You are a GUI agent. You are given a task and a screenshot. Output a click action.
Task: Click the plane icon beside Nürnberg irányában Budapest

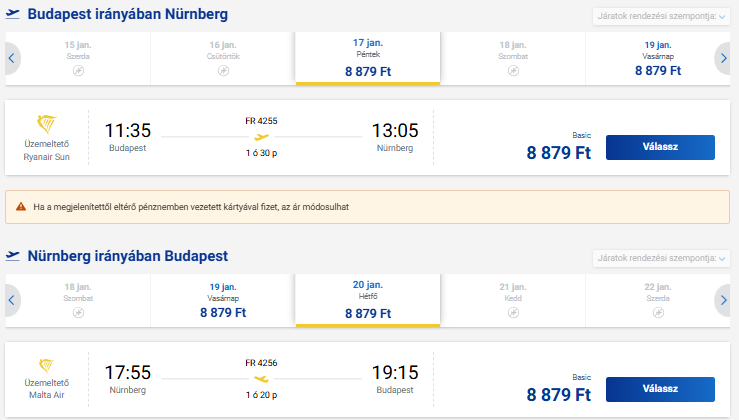pyautogui.click(x=13, y=256)
